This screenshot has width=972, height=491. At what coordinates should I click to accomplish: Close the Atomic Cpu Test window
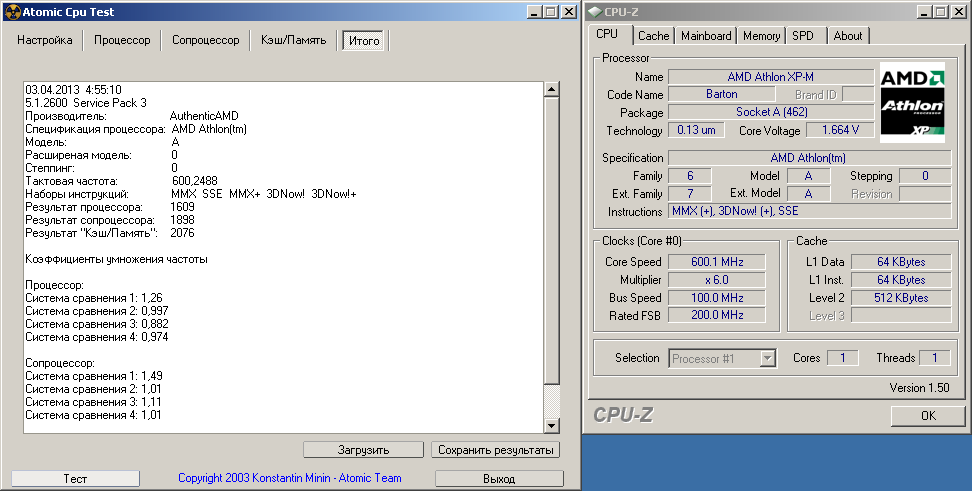(568, 12)
